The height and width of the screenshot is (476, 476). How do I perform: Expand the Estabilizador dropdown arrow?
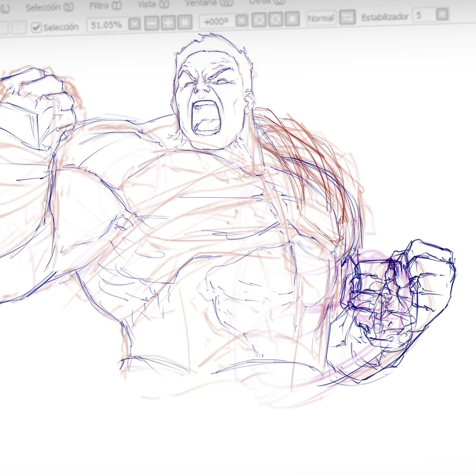pyautogui.click(x=442, y=14)
